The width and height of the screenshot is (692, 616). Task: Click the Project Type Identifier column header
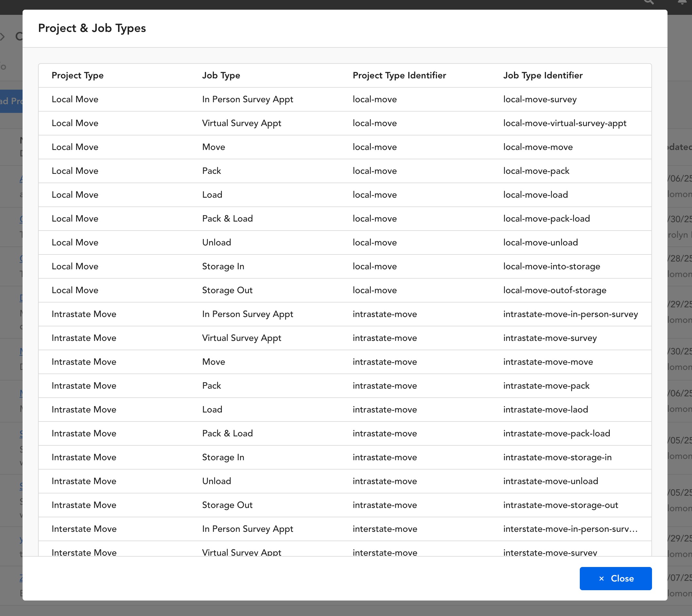(399, 75)
